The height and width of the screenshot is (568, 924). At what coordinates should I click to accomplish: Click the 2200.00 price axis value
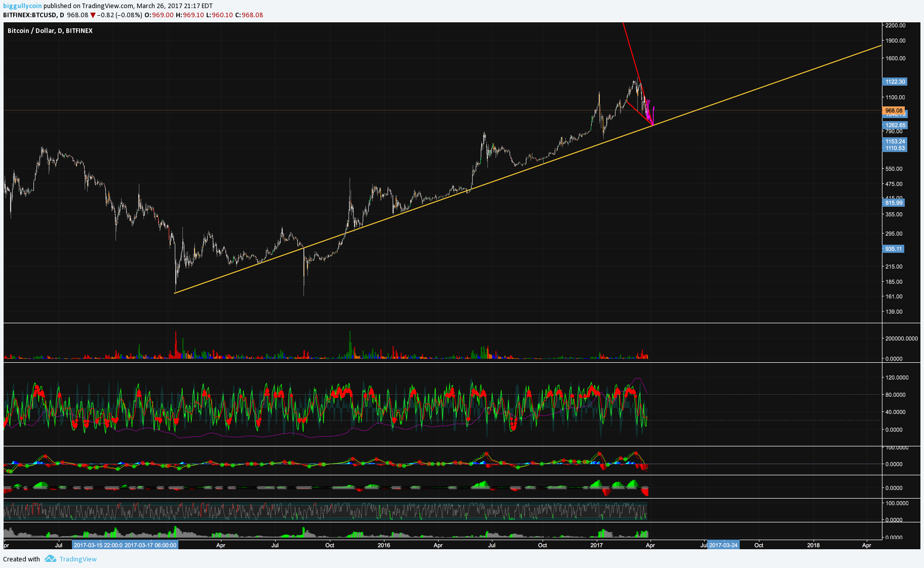pyautogui.click(x=895, y=25)
